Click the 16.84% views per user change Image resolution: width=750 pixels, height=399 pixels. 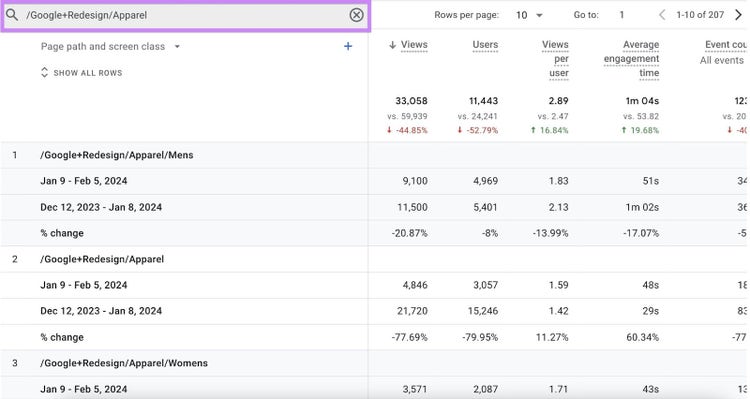click(x=549, y=130)
